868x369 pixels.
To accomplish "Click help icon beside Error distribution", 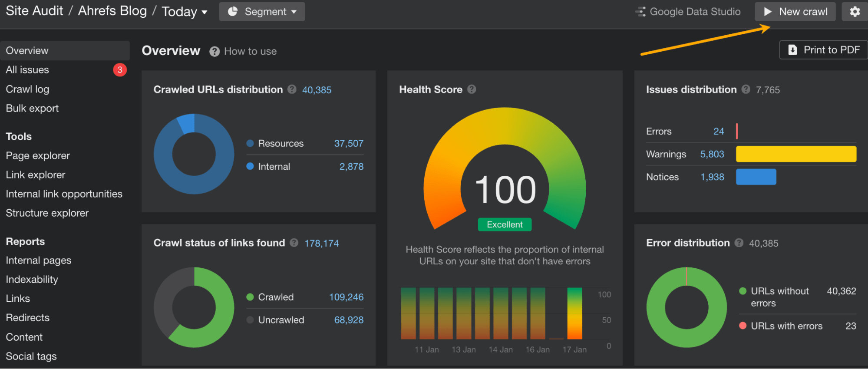I will tap(739, 243).
